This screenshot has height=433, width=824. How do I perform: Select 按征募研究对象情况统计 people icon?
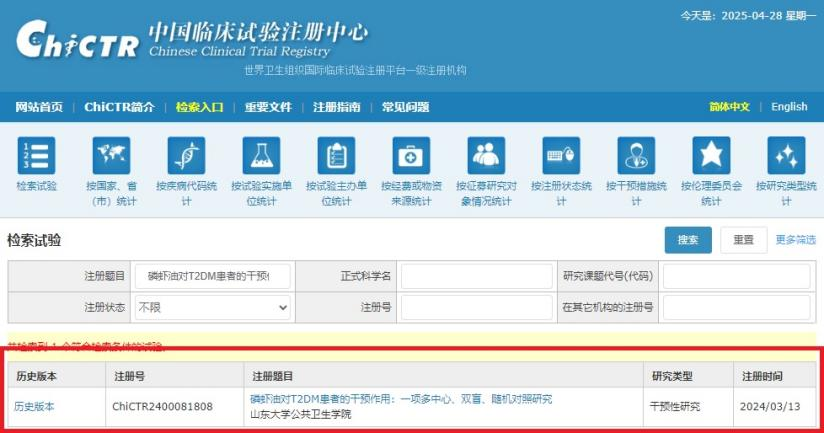click(486, 156)
